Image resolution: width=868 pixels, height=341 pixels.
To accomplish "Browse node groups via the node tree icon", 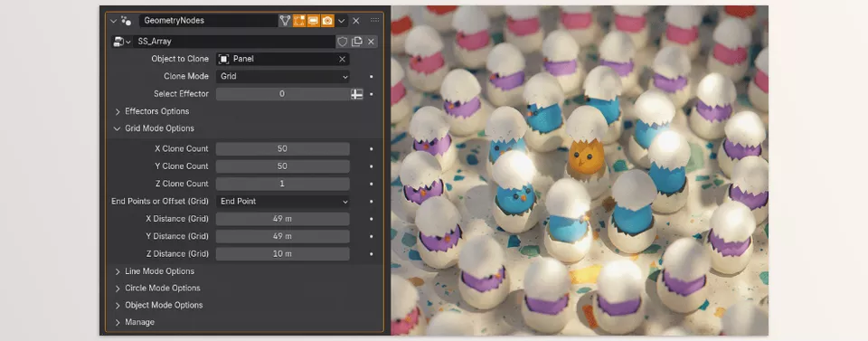I will pos(121,42).
